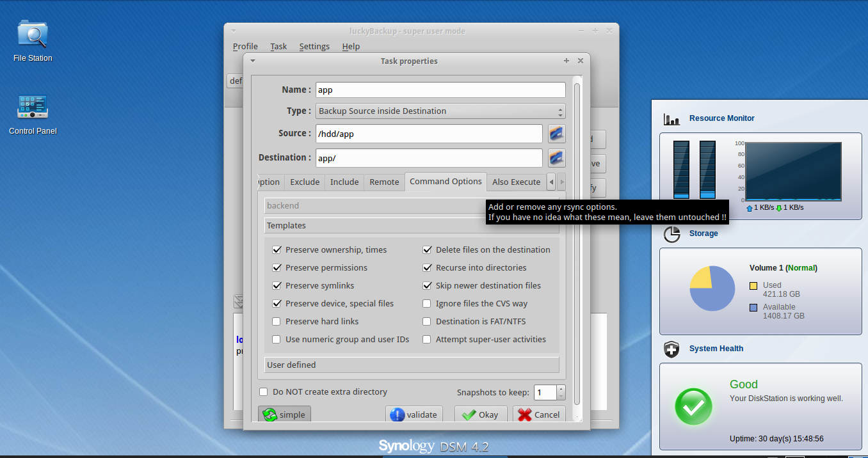Open the Type dropdown

point(441,111)
